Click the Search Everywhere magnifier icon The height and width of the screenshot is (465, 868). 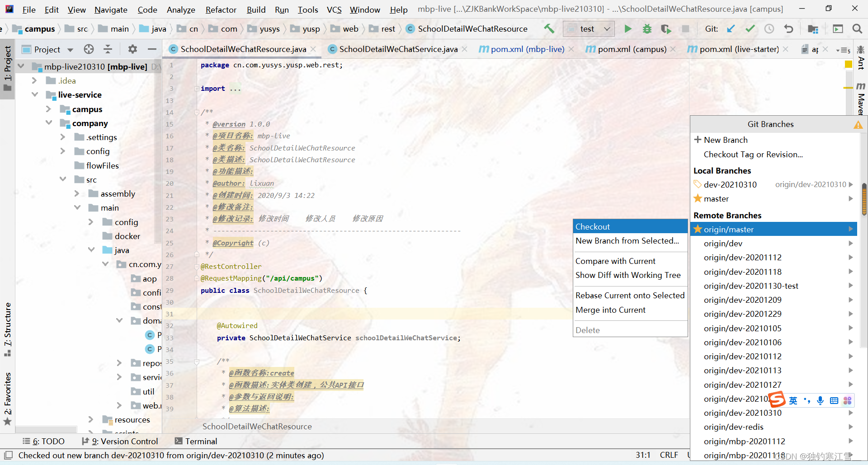click(857, 29)
